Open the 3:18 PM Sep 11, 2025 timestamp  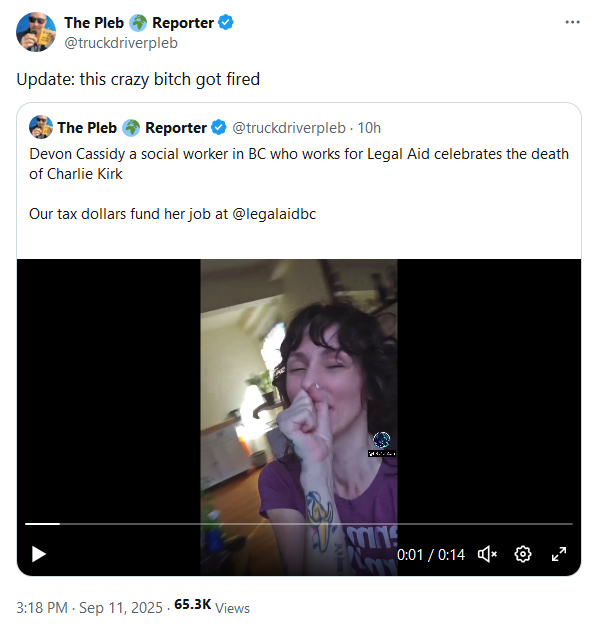point(89,608)
